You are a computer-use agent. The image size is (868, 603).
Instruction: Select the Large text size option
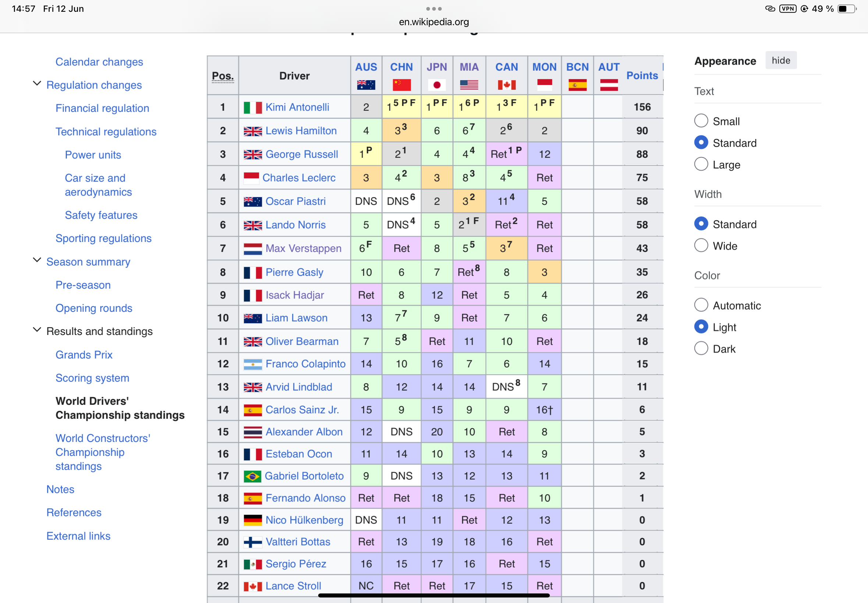point(701,164)
